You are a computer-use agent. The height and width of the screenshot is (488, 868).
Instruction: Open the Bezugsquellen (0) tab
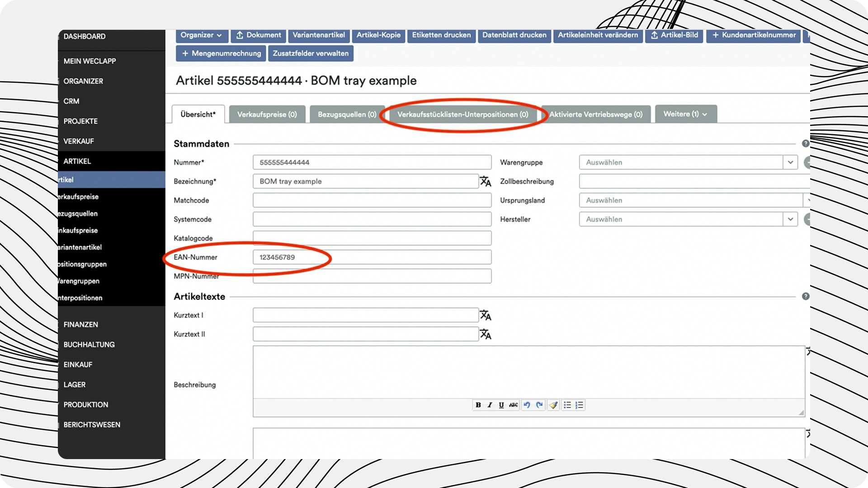point(347,114)
